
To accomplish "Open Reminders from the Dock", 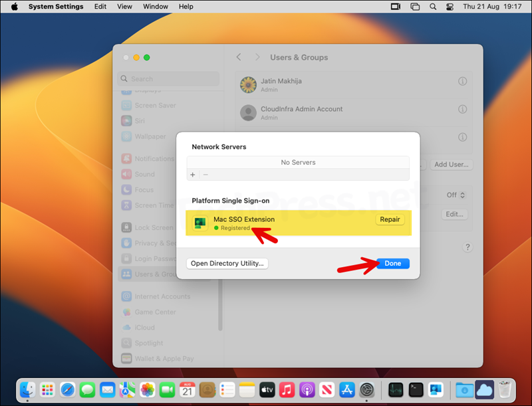I will click(x=227, y=390).
